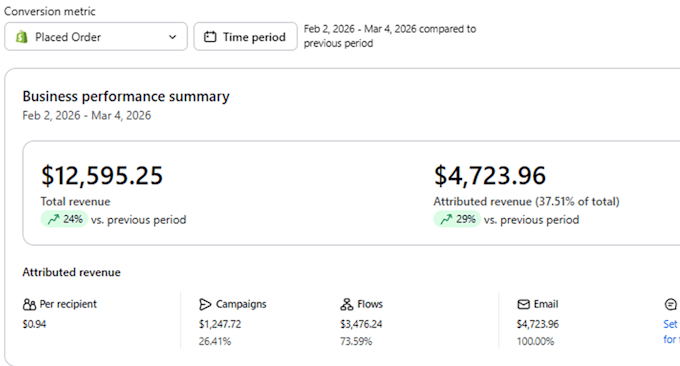Viewport: 680px width, 366px height.
Task: Click the date range comparison text beside Time period
Action: tap(390, 36)
